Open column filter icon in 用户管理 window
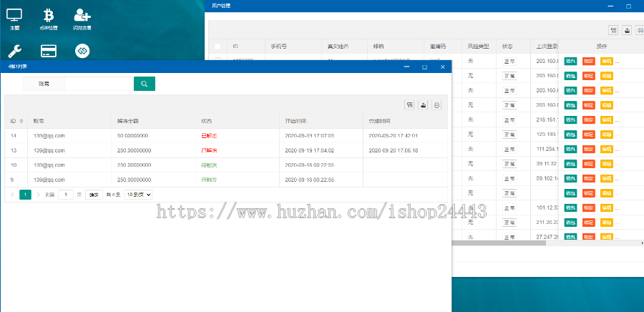Screen dimensions: 644x312 (613, 30)
